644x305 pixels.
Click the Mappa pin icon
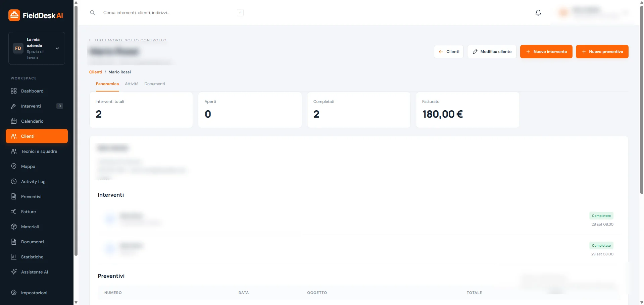14,166
